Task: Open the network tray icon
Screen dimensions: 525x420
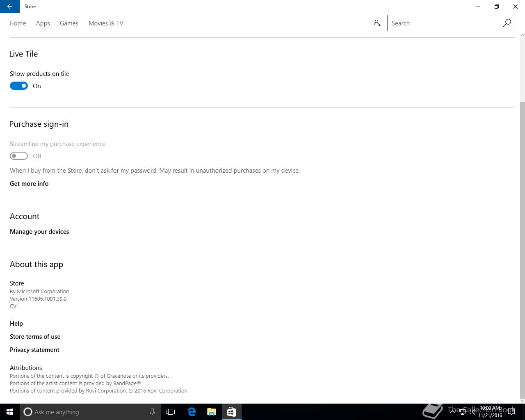Action: [462, 412]
